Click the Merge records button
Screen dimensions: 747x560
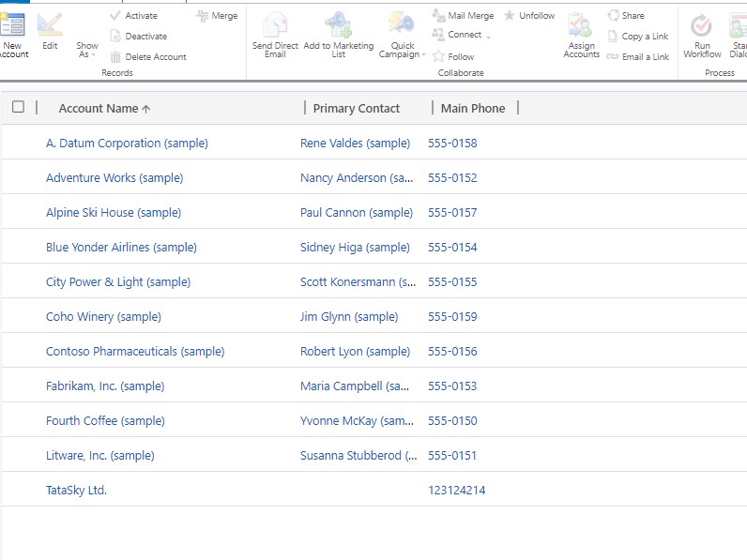217,16
